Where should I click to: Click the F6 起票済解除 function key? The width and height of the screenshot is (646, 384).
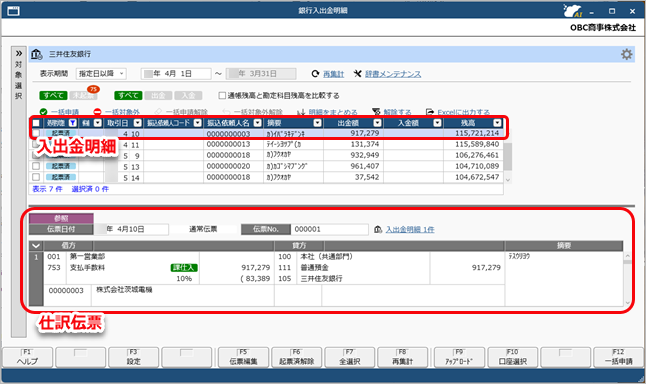pos(297,357)
